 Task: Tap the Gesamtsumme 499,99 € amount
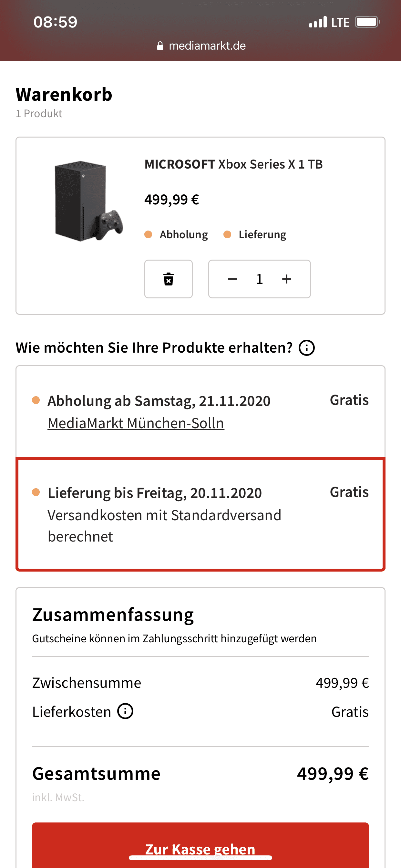(333, 774)
